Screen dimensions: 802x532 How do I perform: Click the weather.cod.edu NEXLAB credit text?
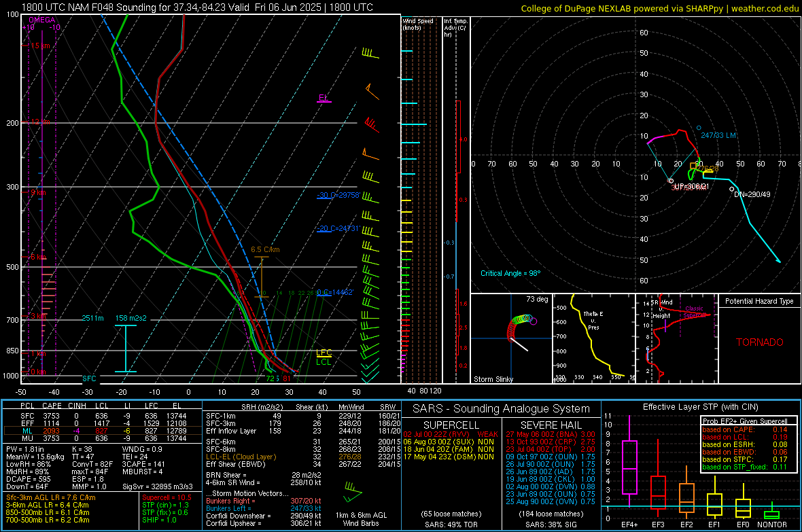[x=659, y=8]
